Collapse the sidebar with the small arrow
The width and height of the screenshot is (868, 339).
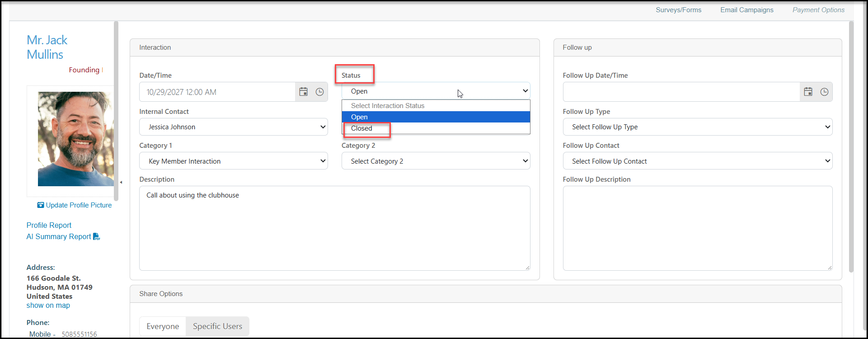pos(121,182)
